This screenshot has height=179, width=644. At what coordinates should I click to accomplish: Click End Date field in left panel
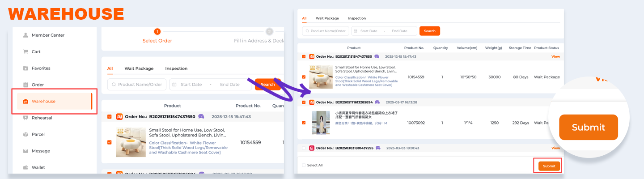230,85
